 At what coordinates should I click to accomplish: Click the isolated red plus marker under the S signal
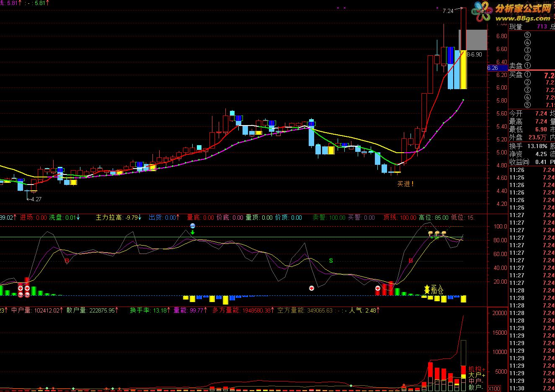[x=312, y=288]
